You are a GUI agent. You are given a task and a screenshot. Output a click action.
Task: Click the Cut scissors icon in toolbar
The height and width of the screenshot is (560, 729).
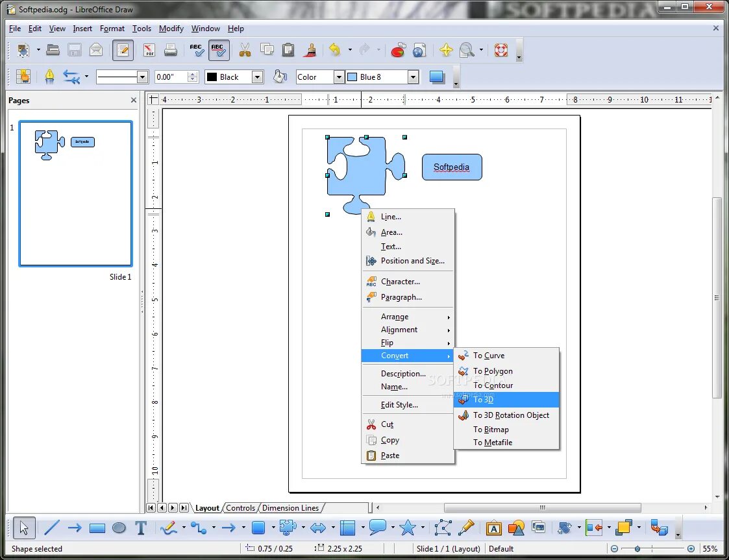click(x=245, y=50)
